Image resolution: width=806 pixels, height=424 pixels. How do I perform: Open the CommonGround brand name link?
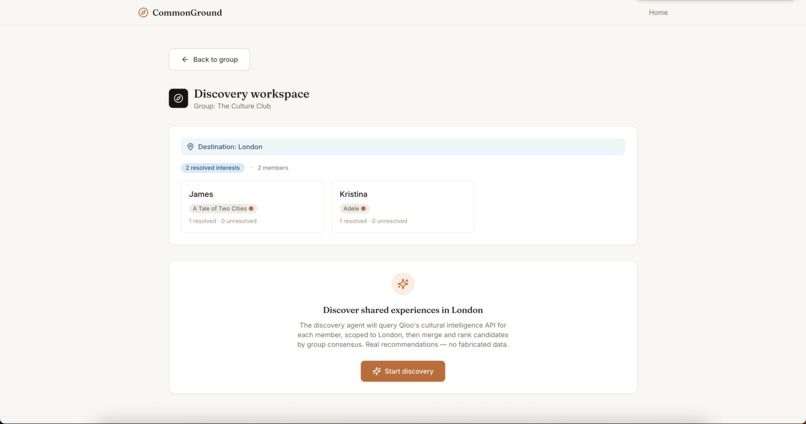point(187,12)
